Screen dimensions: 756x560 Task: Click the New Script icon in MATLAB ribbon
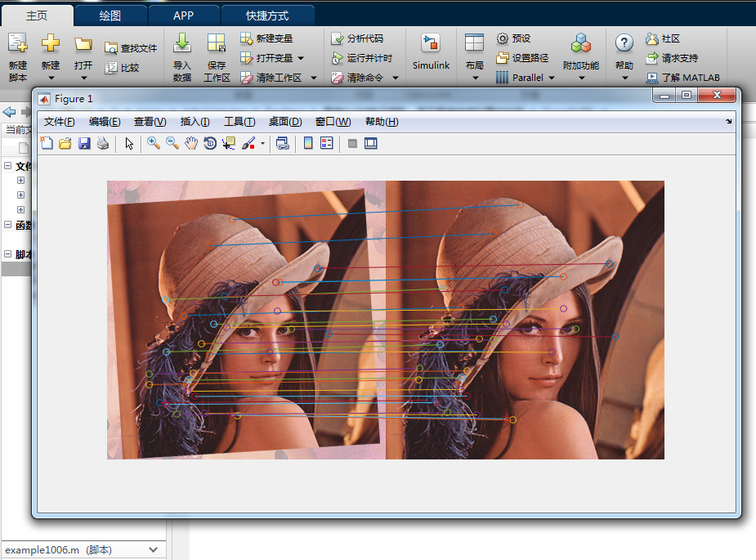click(18, 44)
